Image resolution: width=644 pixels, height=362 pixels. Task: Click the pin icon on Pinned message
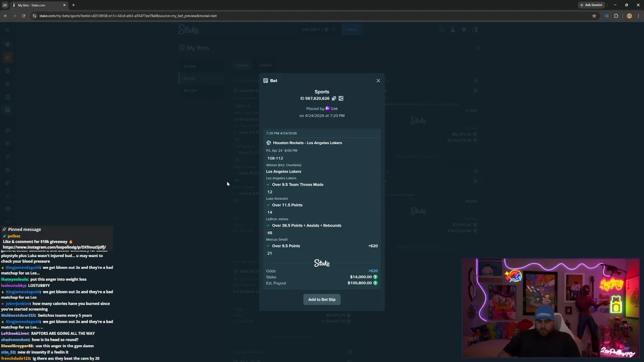click(x=4, y=229)
